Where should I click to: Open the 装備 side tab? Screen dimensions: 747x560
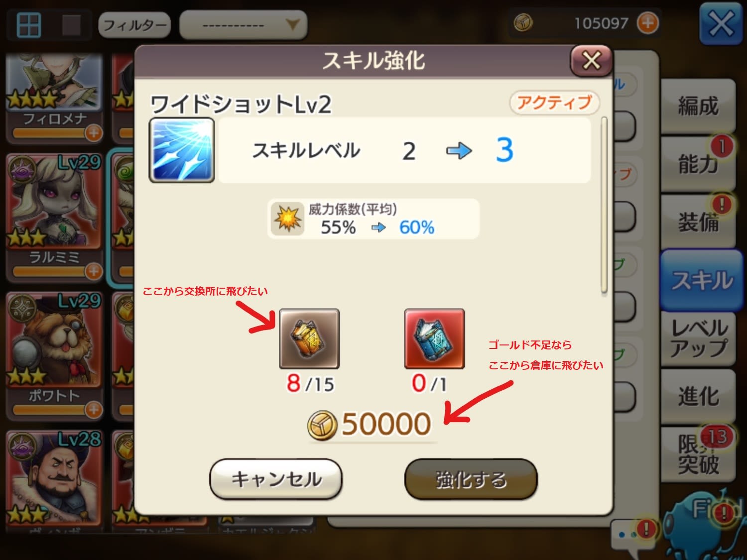tap(698, 222)
